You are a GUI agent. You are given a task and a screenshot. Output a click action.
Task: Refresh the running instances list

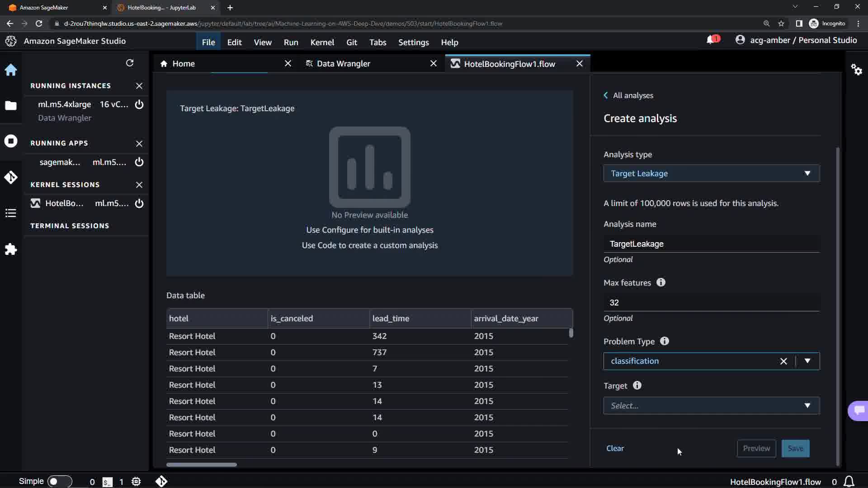tap(130, 63)
